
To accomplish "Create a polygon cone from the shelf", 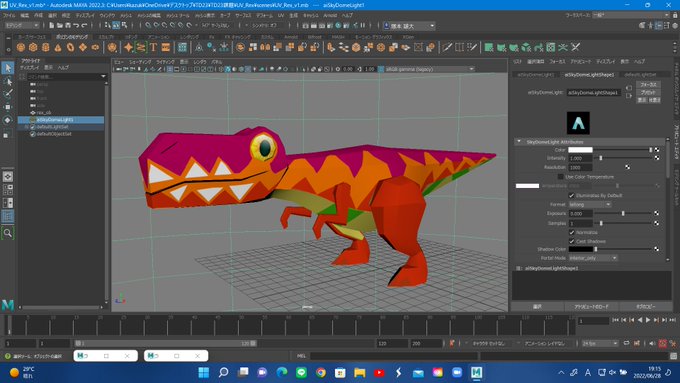I will (58, 47).
